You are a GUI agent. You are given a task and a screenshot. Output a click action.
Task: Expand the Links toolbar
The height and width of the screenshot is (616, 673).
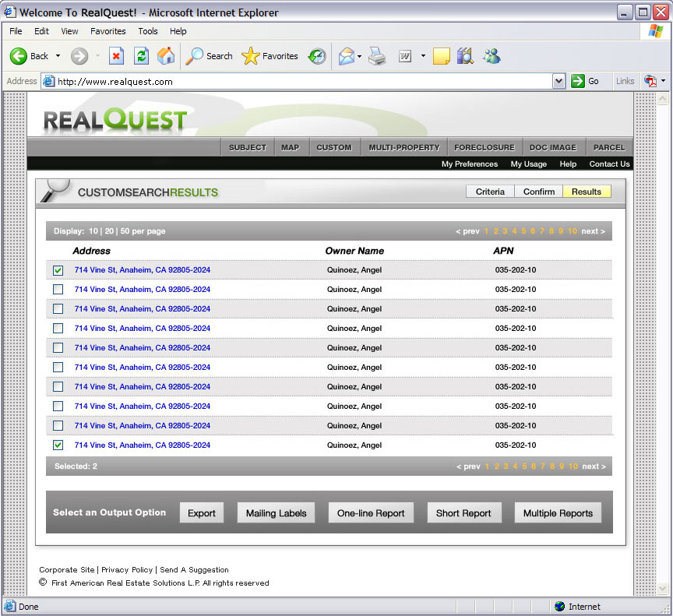pyautogui.click(x=625, y=81)
